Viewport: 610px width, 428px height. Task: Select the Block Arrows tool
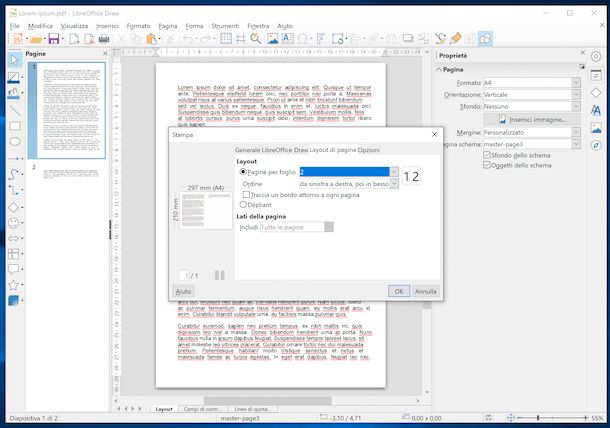click(x=14, y=238)
